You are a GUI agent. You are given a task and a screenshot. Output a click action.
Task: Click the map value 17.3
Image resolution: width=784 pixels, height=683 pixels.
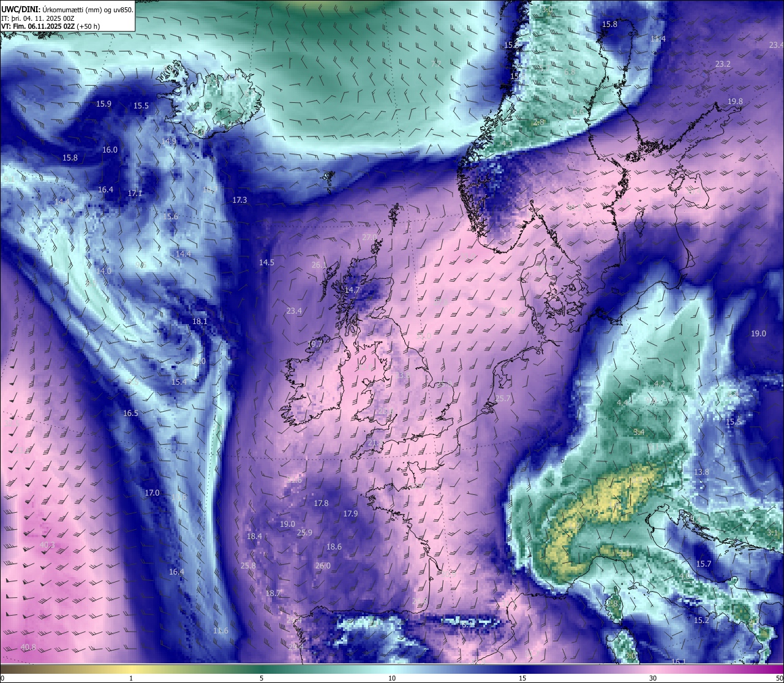pos(239,200)
